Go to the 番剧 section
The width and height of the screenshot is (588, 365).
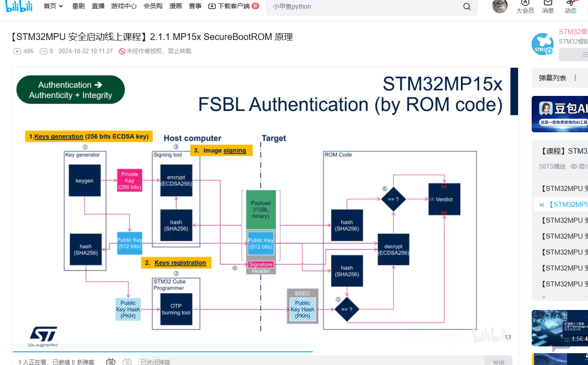point(79,6)
